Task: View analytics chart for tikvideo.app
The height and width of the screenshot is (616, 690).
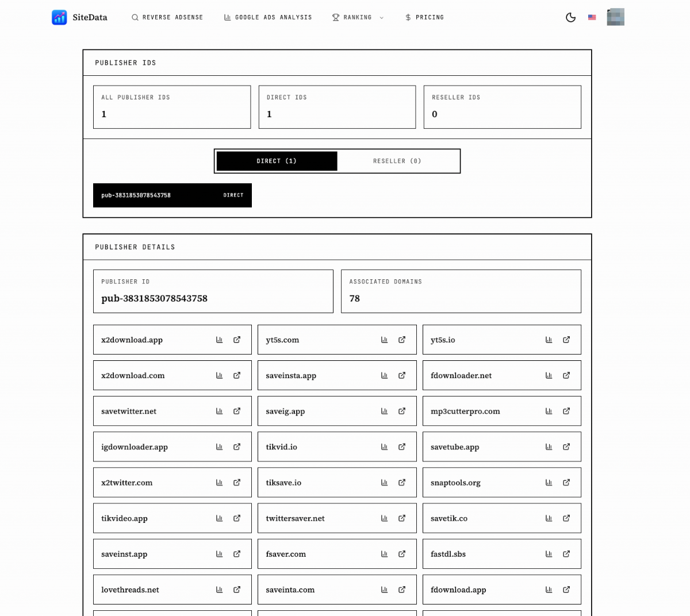Action: coord(219,518)
